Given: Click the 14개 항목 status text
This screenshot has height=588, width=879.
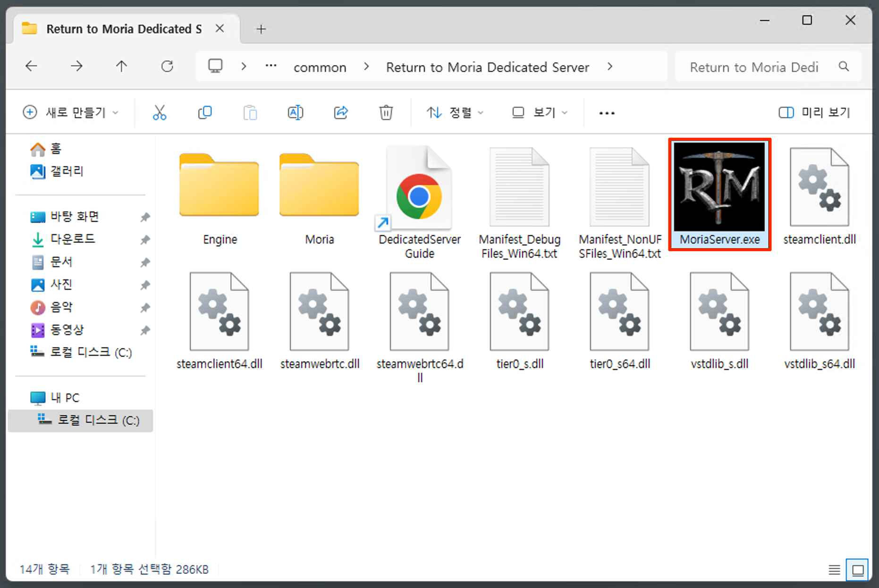Looking at the screenshot, I should pos(44,570).
